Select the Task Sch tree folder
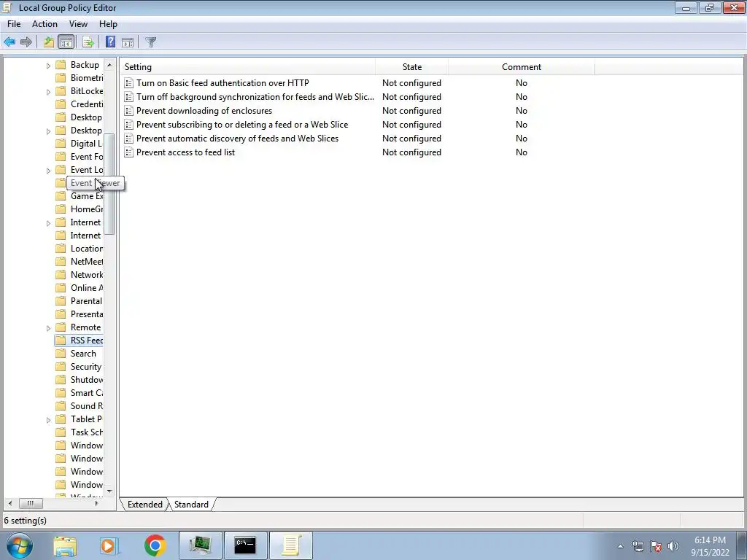Screen dimensions: 747x560 (x=87, y=432)
